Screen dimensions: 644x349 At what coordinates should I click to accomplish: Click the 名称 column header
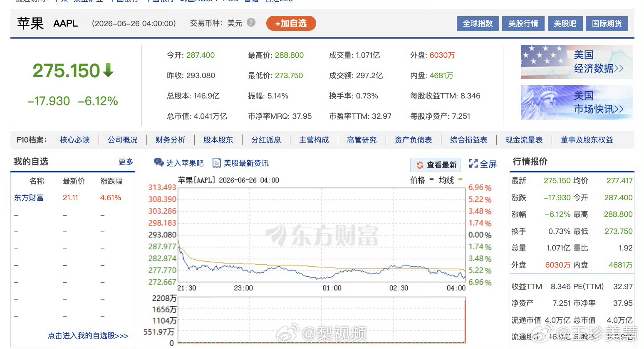coord(37,181)
